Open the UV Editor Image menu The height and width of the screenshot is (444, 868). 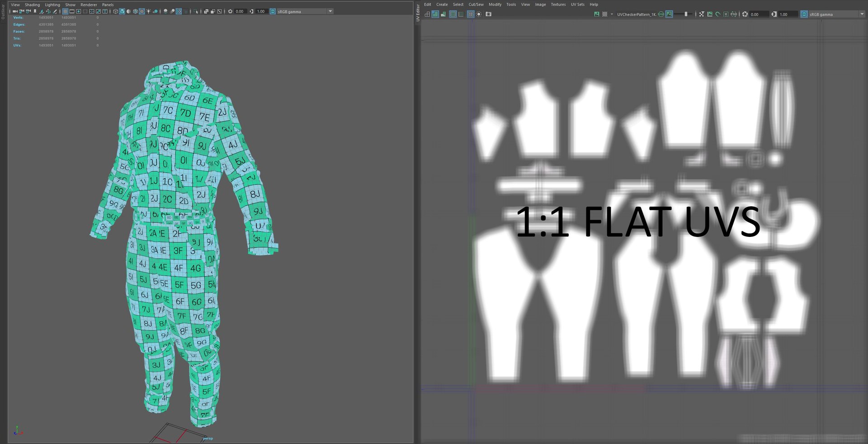click(540, 5)
